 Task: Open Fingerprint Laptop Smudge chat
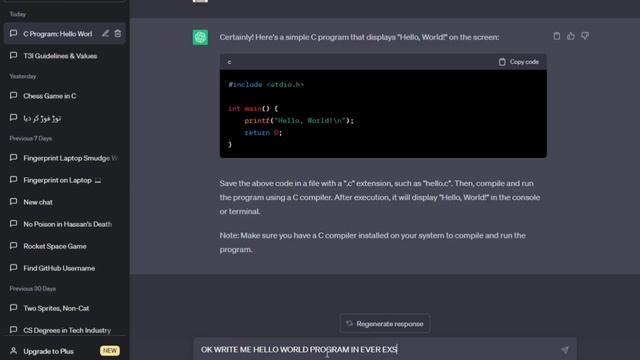point(64,158)
